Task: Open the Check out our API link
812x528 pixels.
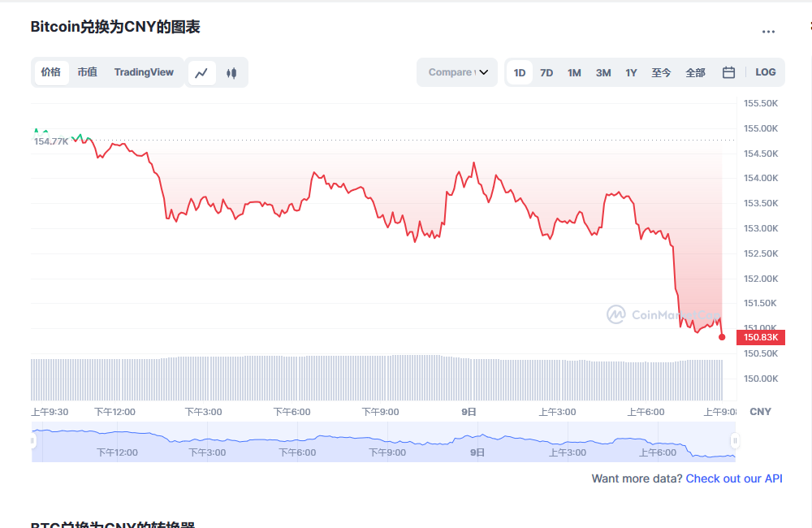Action: click(x=734, y=478)
